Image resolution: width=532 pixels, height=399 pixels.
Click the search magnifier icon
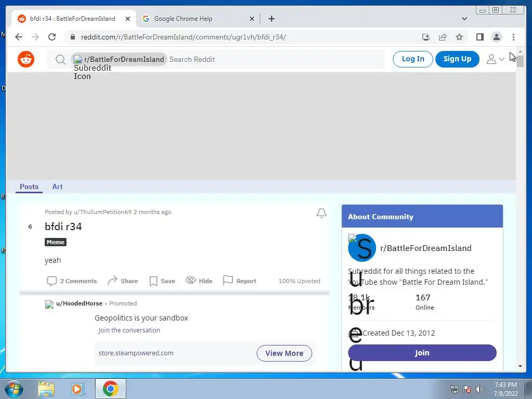(x=60, y=59)
